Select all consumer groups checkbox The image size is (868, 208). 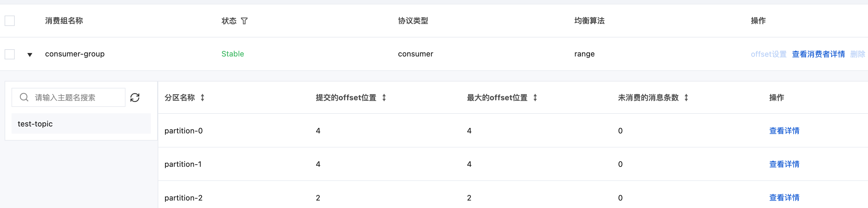pyautogui.click(x=10, y=21)
